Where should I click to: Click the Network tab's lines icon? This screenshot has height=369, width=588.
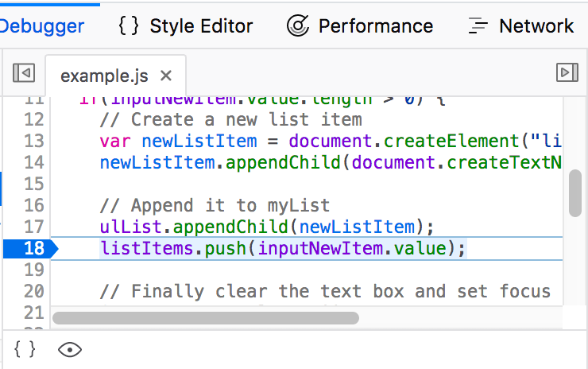(x=478, y=25)
